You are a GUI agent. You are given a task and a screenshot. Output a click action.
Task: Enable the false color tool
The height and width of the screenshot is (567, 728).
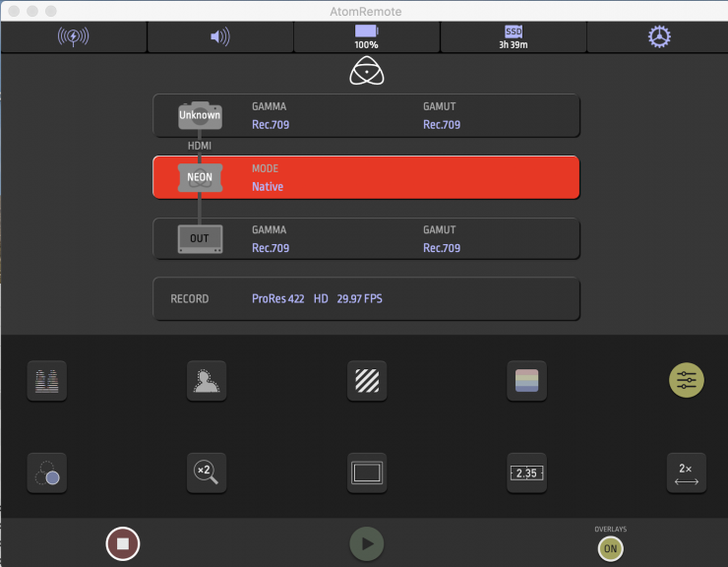(x=526, y=380)
